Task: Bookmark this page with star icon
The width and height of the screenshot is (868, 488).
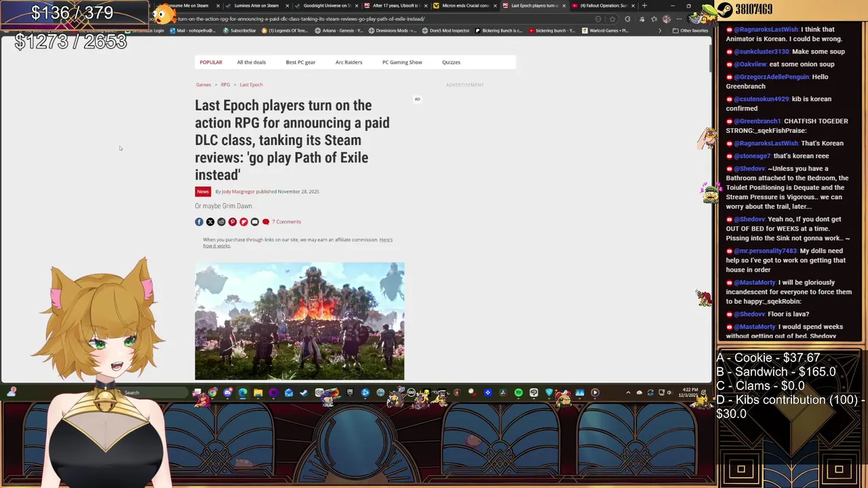Action: pos(612,19)
